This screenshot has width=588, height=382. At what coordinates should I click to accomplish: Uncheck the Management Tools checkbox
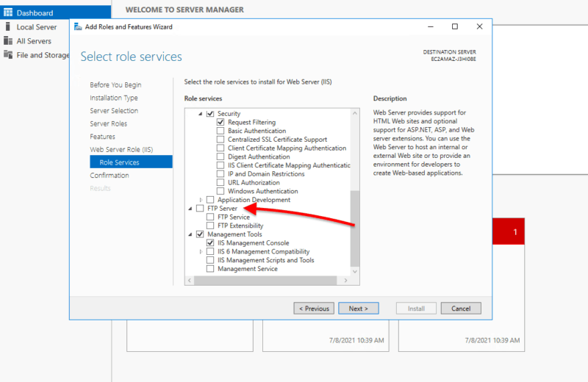(x=200, y=234)
